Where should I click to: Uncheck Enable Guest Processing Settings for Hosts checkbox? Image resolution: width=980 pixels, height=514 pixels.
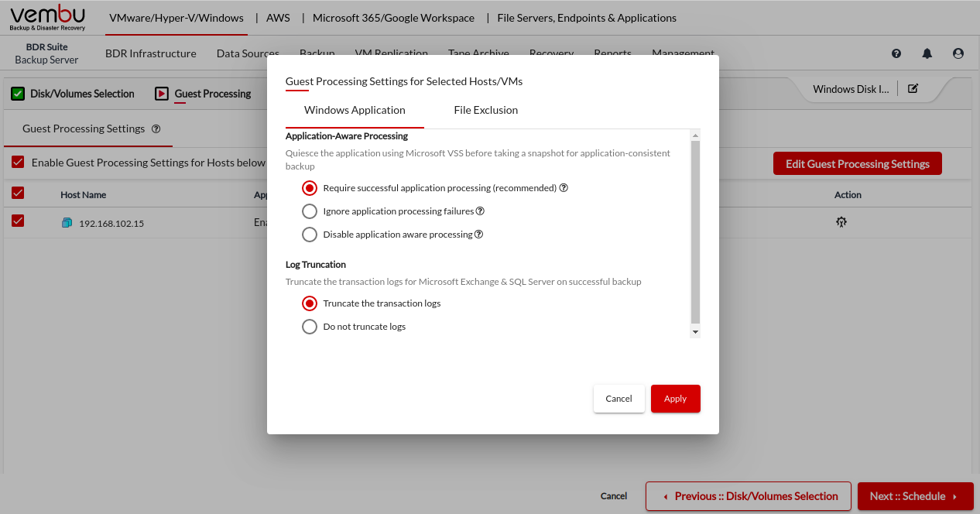pyautogui.click(x=18, y=163)
